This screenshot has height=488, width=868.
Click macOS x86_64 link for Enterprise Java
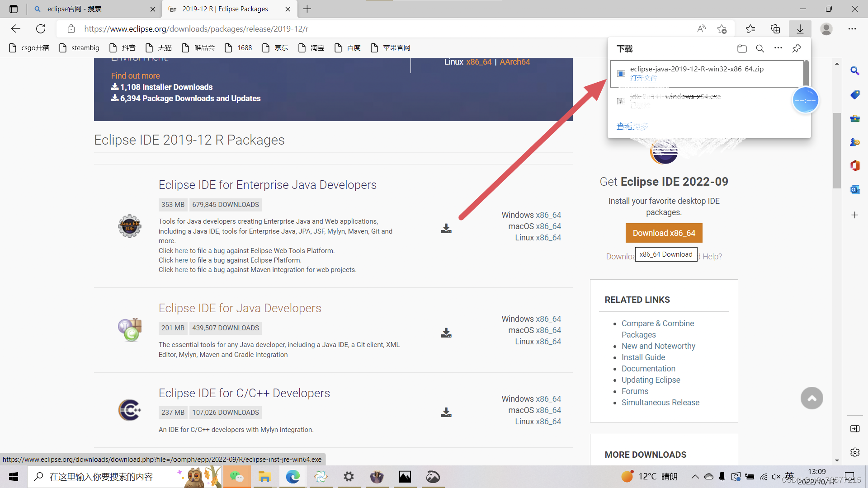(548, 226)
